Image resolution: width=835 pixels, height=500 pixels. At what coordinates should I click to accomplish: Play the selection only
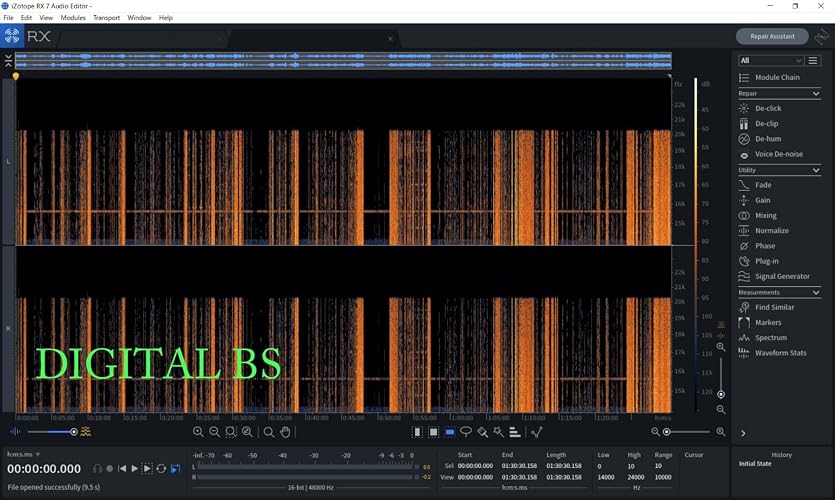click(x=148, y=469)
